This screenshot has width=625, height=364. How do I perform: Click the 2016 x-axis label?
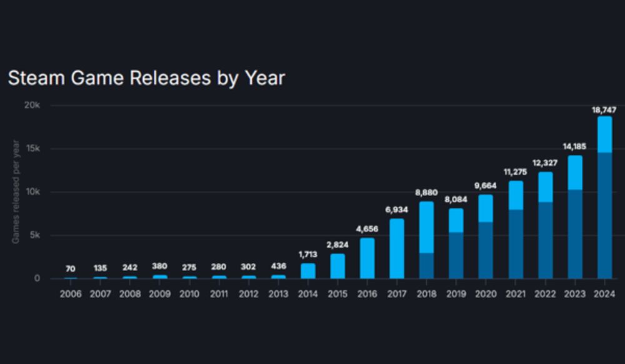click(367, 294)
